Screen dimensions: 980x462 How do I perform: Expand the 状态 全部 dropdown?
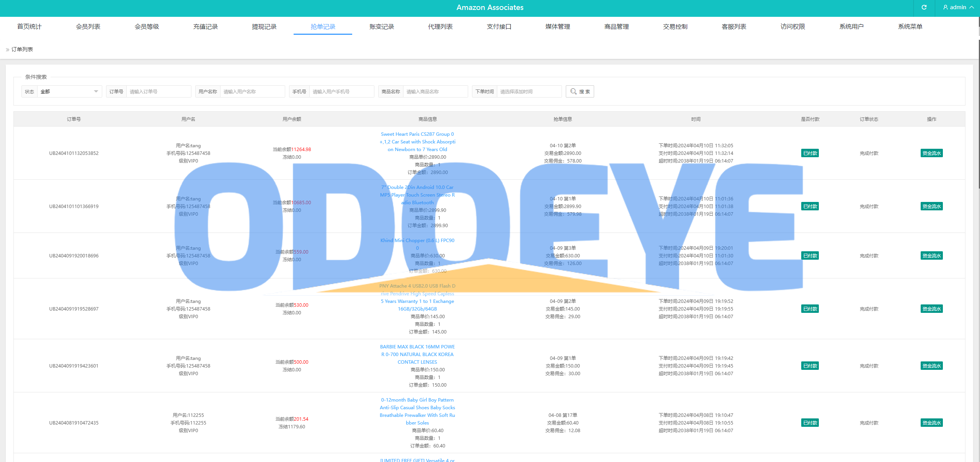(x=69, y=91)
